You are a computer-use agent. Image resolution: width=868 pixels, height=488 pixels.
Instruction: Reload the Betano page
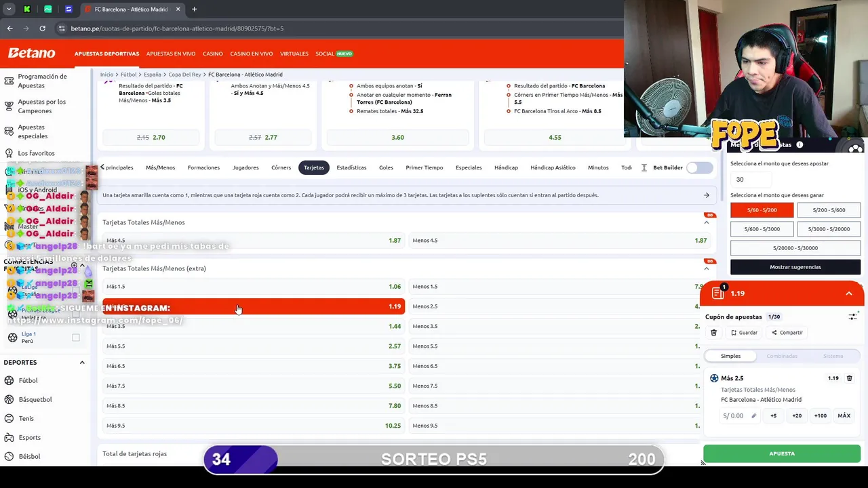coord(42,28)
